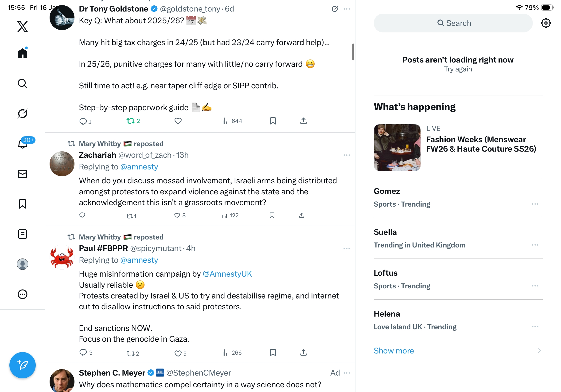Open Messages envelope in the sidebar
The image size is (561, 392).
(23, 174)
